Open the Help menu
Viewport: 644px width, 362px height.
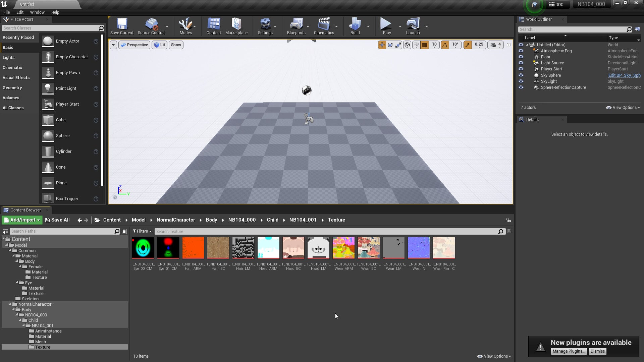[x=55, y=12]
